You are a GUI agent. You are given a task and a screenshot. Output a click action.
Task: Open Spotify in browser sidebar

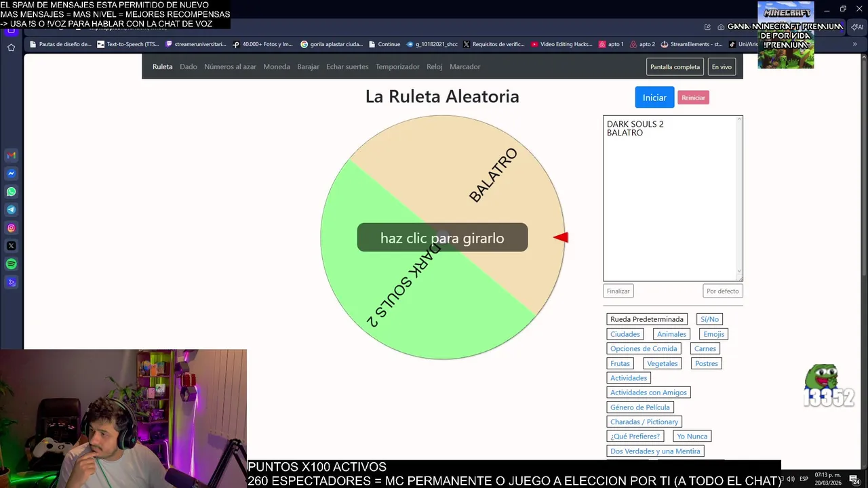[x=11, y=264]
